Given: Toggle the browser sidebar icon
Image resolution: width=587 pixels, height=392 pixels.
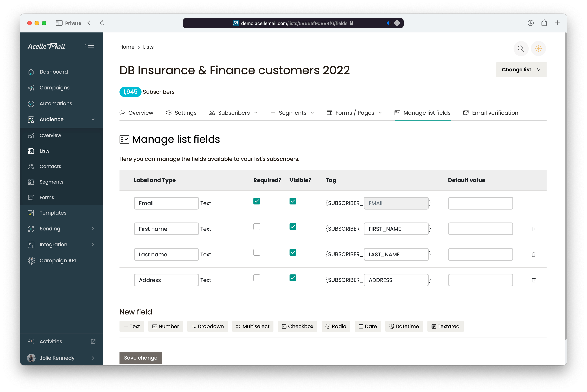Looking at the screenshot, I should click(59, 23).
